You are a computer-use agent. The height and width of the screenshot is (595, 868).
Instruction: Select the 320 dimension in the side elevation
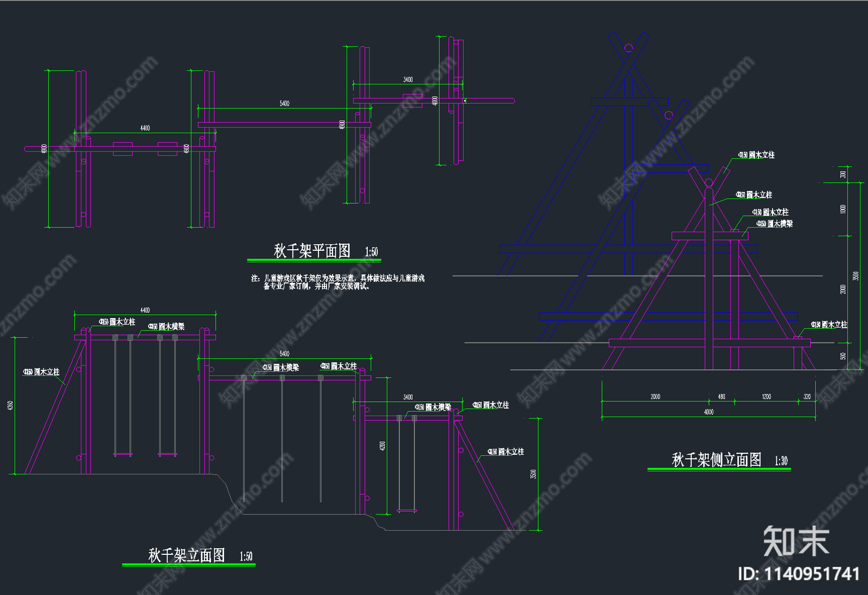coord(807,396)
